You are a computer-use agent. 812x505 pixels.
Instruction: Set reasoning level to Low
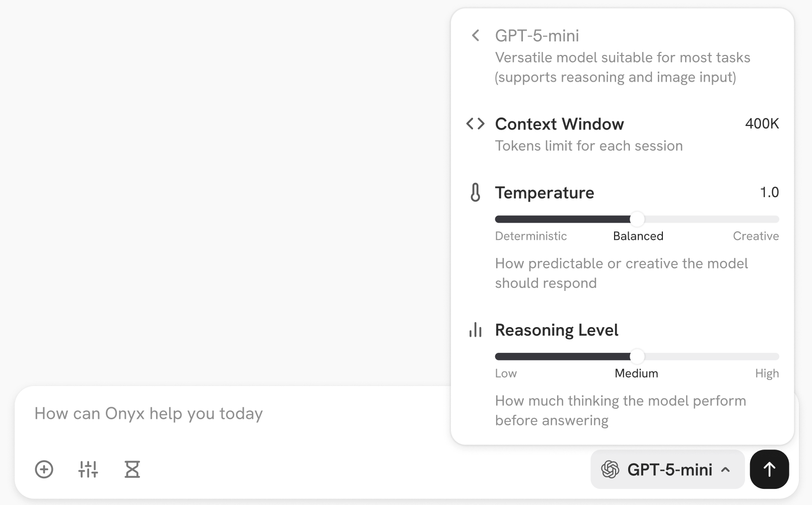pos(506,373)
